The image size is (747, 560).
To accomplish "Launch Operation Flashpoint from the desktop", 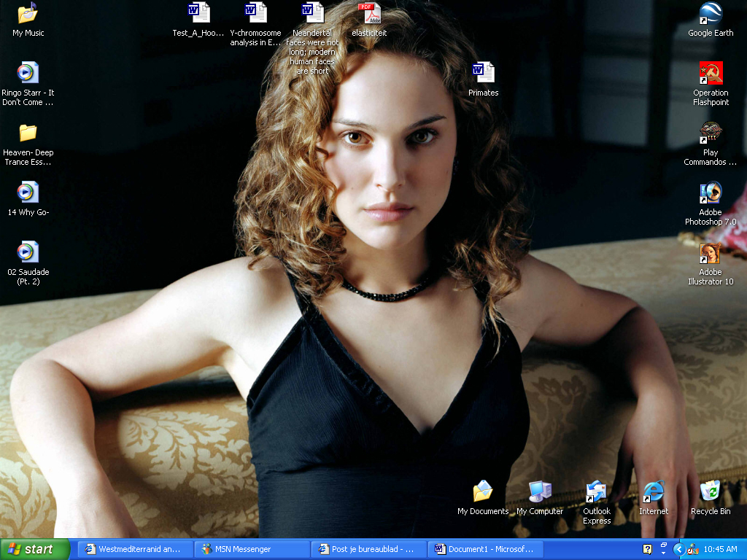I will click(x=711, y=74).
